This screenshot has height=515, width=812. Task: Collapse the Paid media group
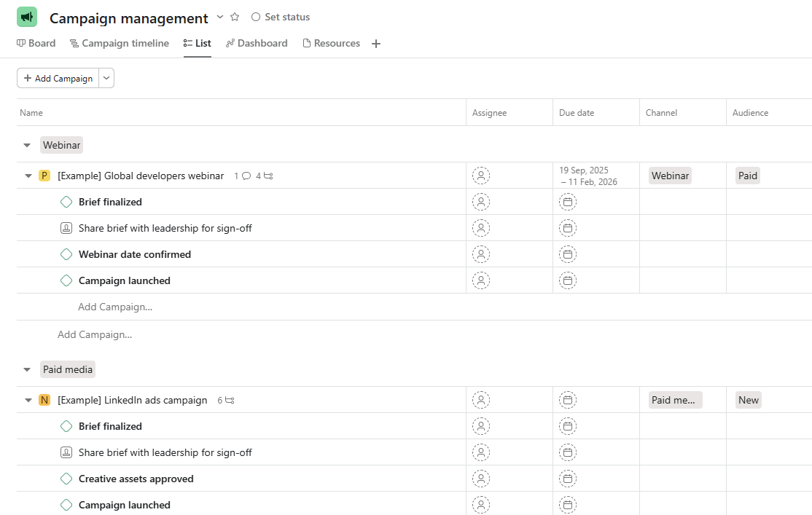(x=27, y=369)
